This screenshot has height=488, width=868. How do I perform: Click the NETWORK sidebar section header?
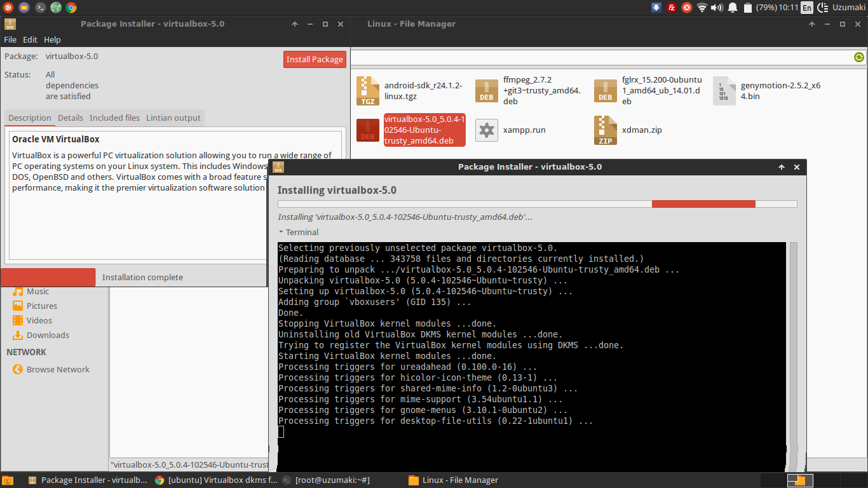pyautogui.click(x=27, y=352)
